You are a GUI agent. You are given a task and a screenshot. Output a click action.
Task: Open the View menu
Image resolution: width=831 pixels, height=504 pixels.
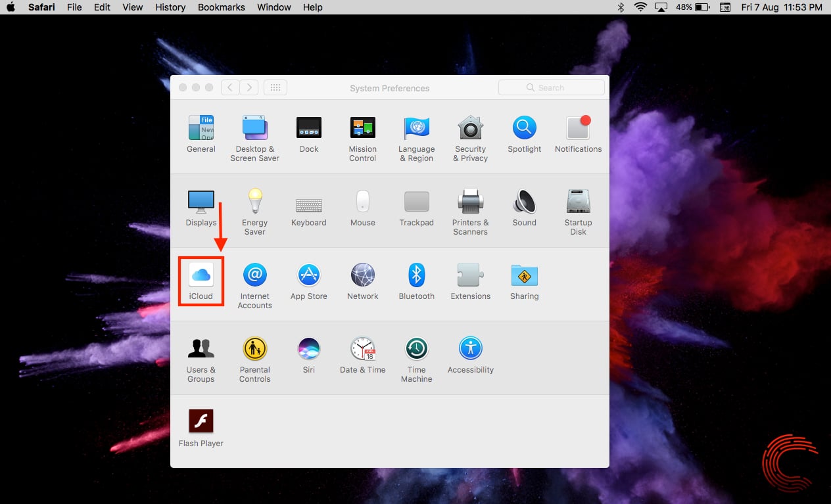[x=133, y=7]
